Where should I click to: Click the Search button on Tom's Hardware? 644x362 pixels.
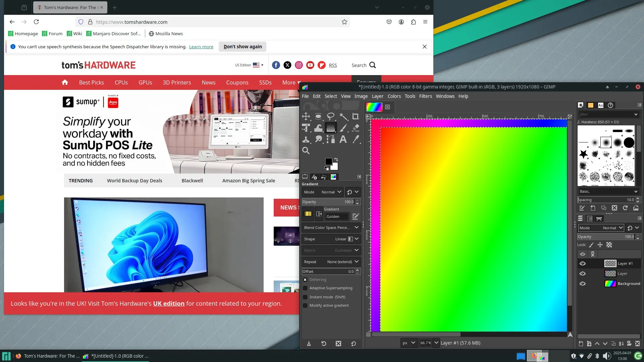(364, 65)
